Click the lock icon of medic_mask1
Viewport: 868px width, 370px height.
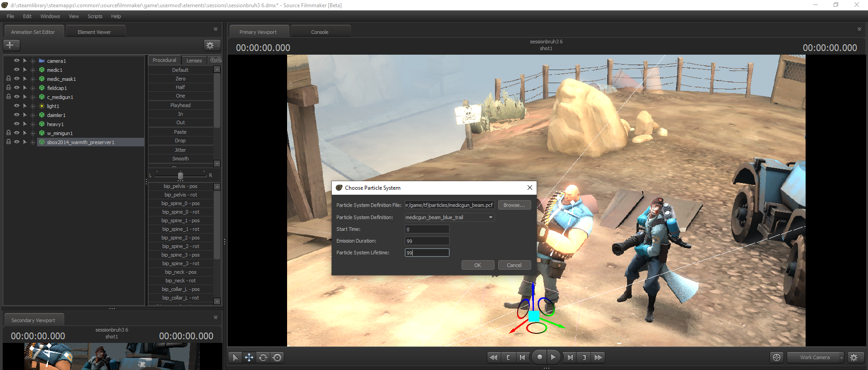pos(9,79)
